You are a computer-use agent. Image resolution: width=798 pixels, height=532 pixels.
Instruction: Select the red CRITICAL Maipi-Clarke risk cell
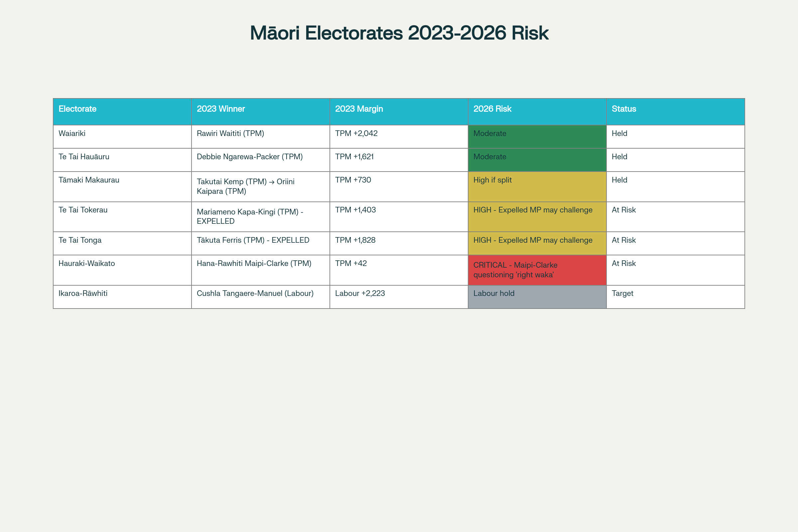tap(537, 270)
